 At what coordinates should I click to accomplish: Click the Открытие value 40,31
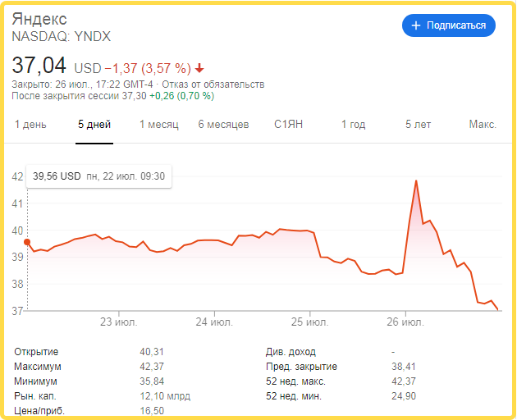(152, 352)
